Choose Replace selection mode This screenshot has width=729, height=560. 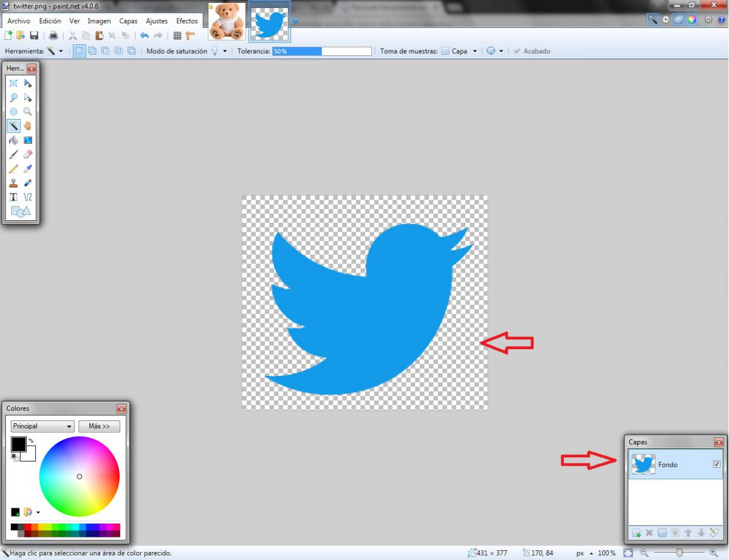click(x=79, y=51)
